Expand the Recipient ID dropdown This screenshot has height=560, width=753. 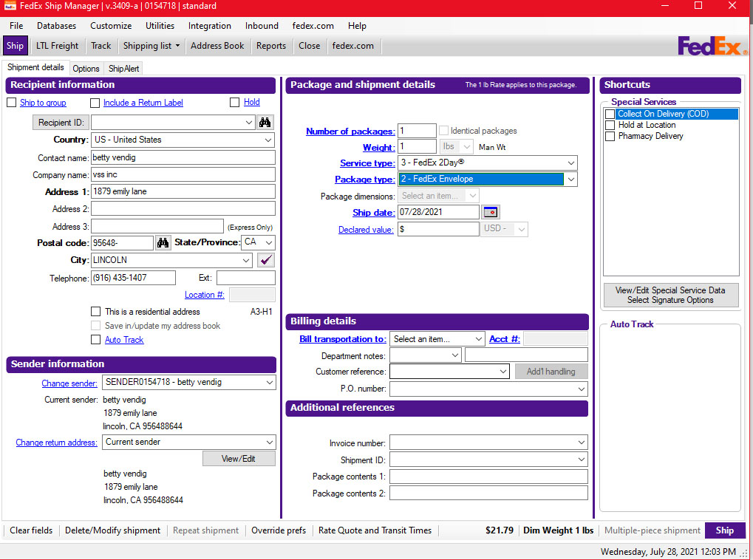click(249, 123)
